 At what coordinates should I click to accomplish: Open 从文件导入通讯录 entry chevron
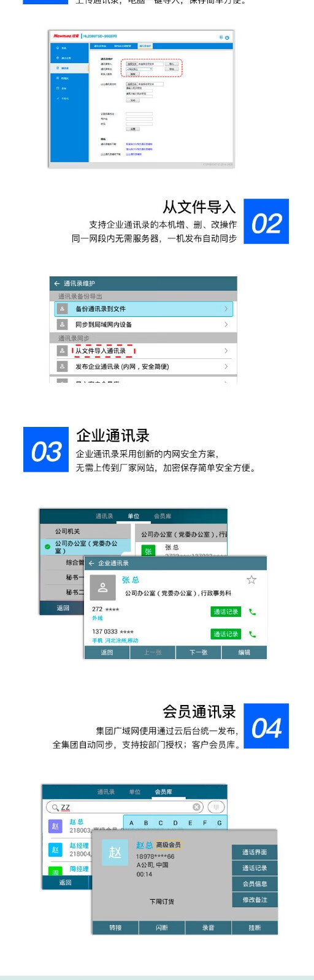coord(226,351)
